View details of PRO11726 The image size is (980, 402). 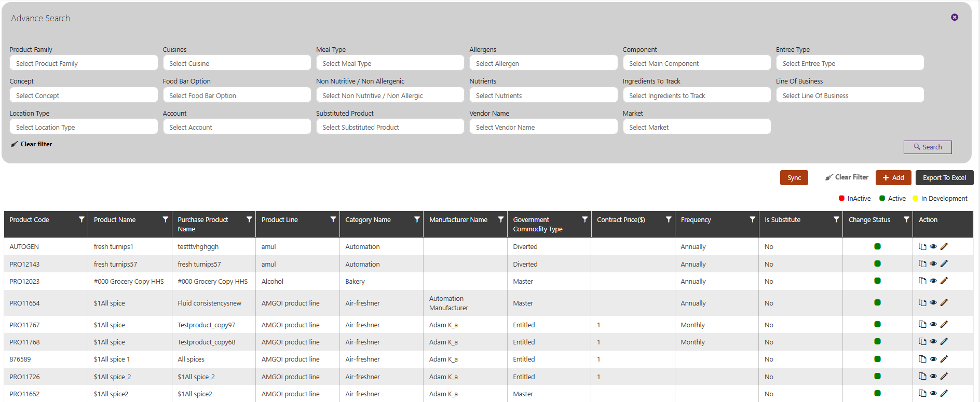tap(933, 376)
